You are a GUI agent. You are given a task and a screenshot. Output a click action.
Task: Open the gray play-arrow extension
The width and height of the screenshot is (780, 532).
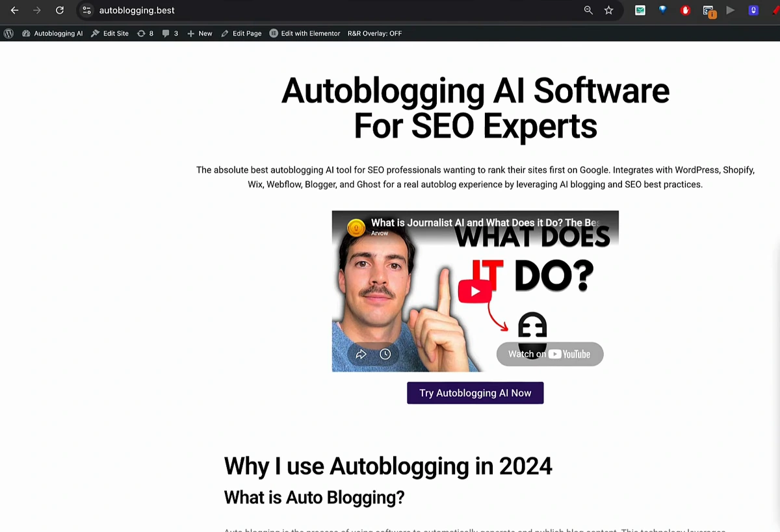[731, 10]
